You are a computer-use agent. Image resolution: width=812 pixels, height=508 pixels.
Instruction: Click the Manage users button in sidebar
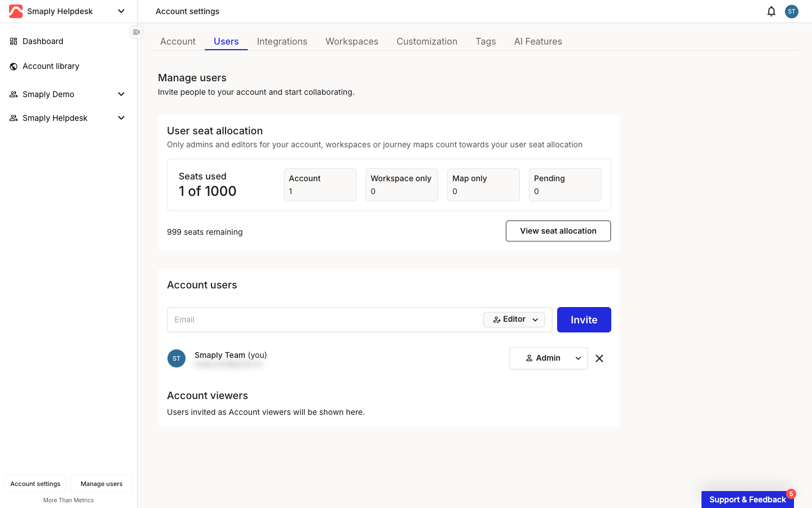(101, 484)
